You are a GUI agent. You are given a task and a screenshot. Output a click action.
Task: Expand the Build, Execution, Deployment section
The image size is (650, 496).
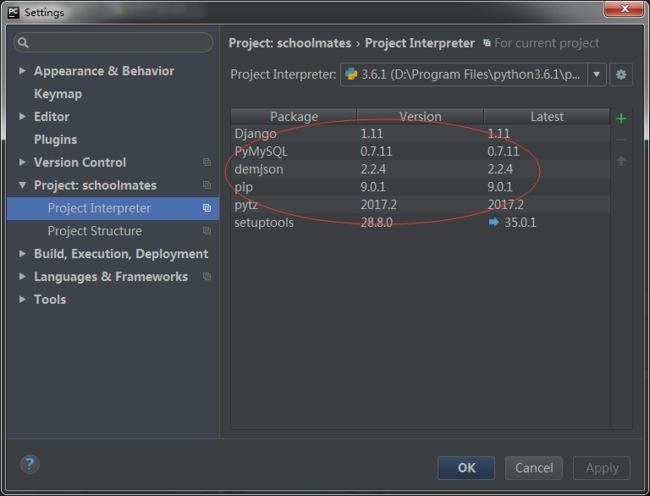point(22,254)
